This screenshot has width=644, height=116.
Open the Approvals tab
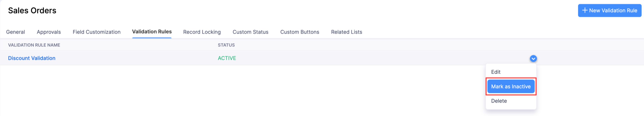pyautogui.click(x=49, y=32)
